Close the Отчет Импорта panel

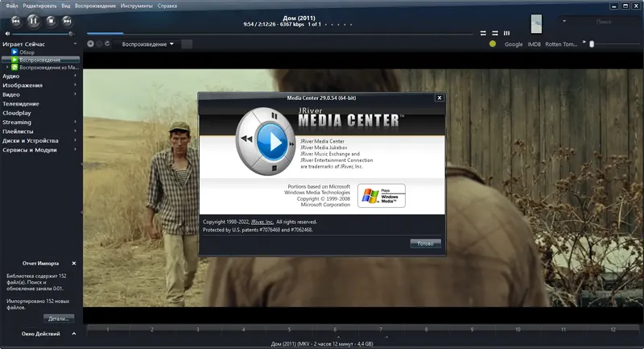74,263
